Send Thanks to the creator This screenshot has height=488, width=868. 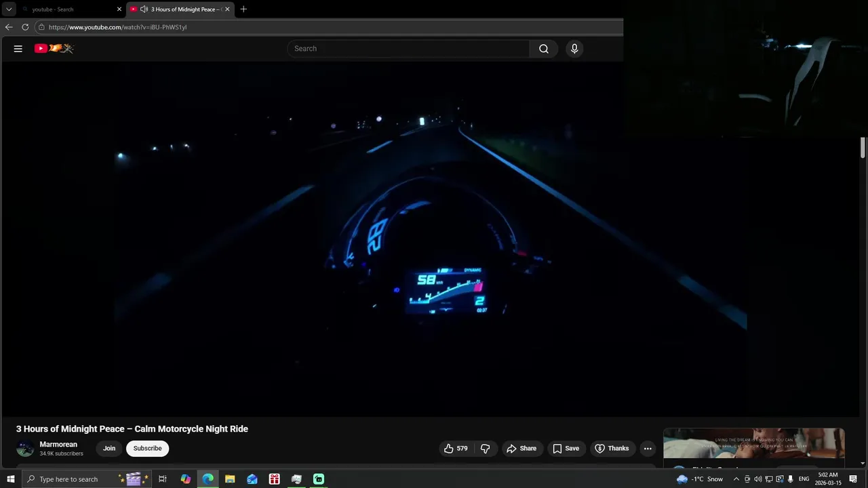[x=612, y=449]
